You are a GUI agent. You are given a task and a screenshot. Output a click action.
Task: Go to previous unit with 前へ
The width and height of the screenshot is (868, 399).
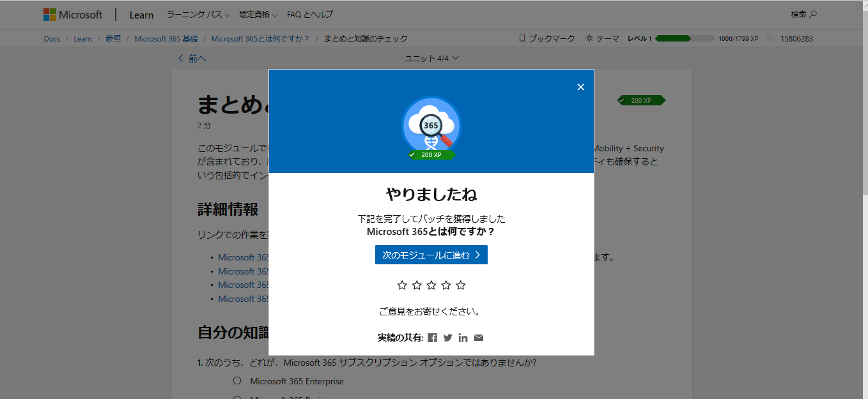click(x=192, y=58)
